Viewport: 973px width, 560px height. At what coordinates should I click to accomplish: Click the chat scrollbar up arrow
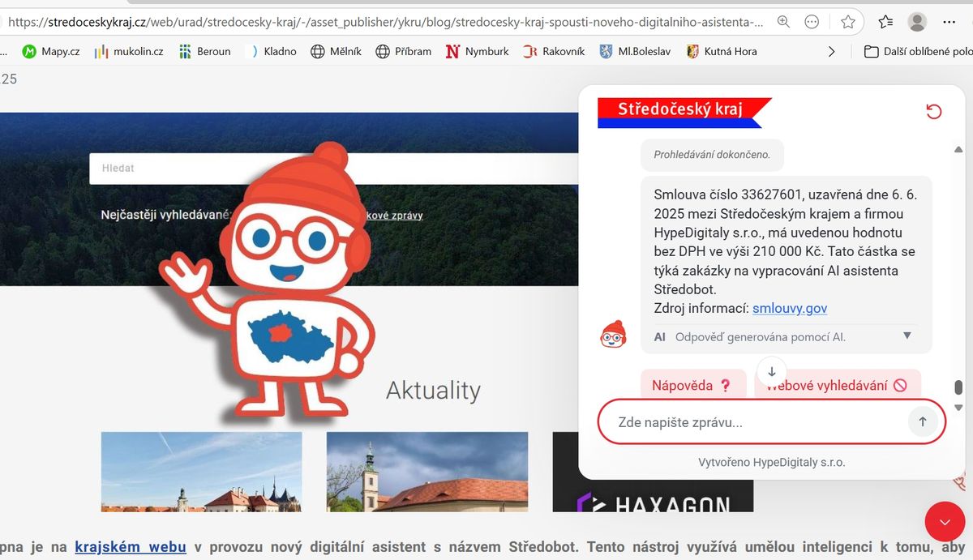(x=959, y=150)
